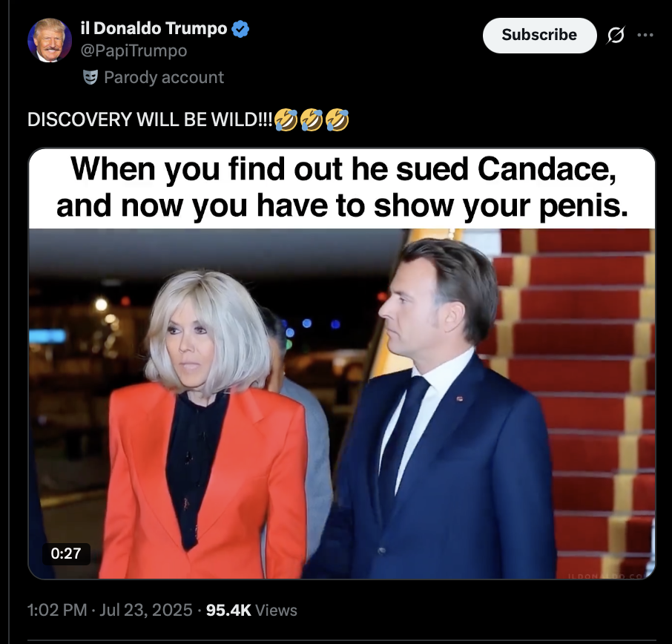Select the DISCOVERY WILL BE WILD tweet text

click(150, 119)
